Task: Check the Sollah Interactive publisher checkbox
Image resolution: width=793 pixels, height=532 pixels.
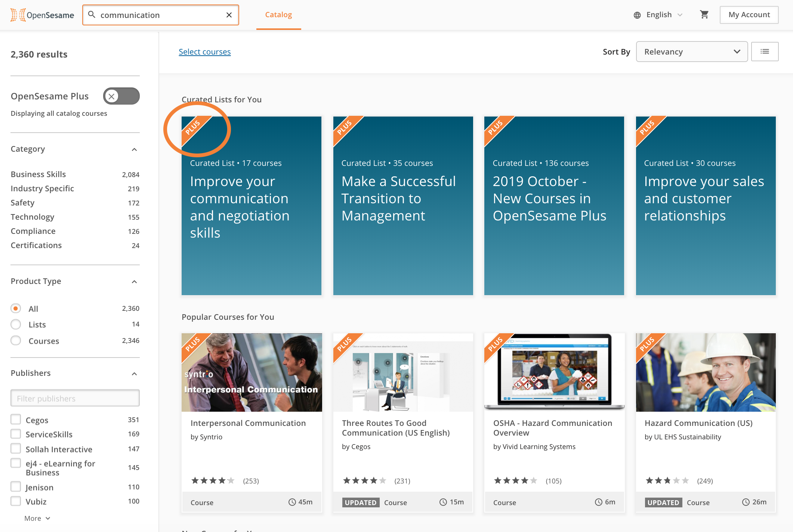Action: click(16, 448)
